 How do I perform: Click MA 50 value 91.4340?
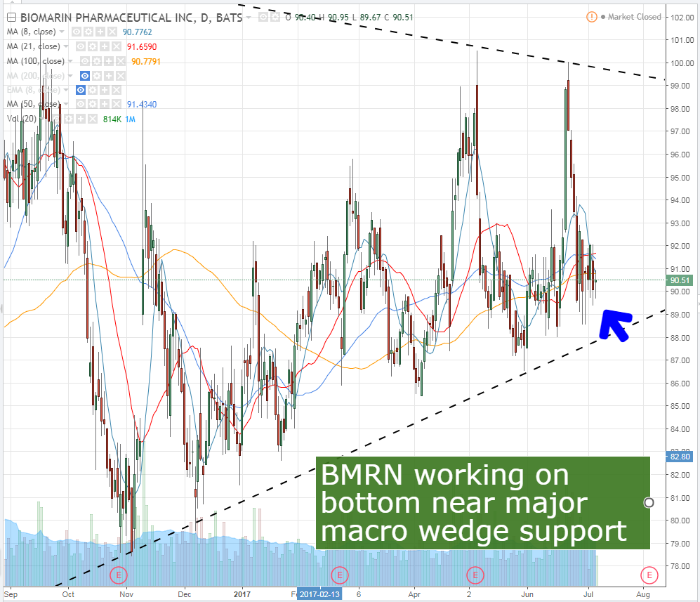[142, 105]
